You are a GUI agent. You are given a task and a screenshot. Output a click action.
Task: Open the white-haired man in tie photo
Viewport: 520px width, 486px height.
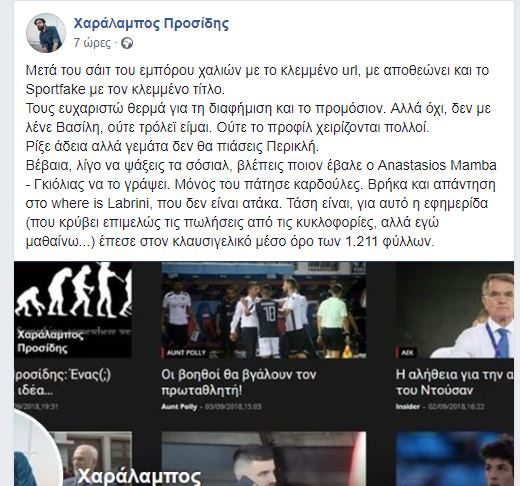pyautogui.click(x=455, y=310)
